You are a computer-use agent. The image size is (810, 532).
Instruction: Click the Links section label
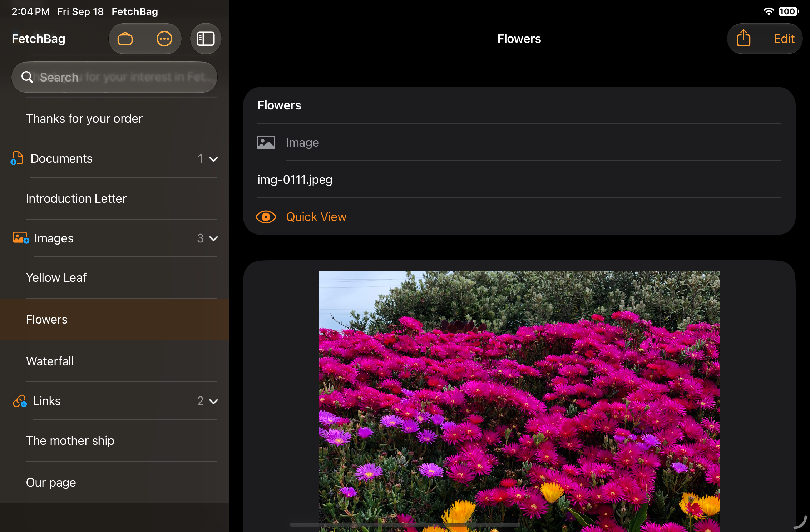tap(47, 401)
